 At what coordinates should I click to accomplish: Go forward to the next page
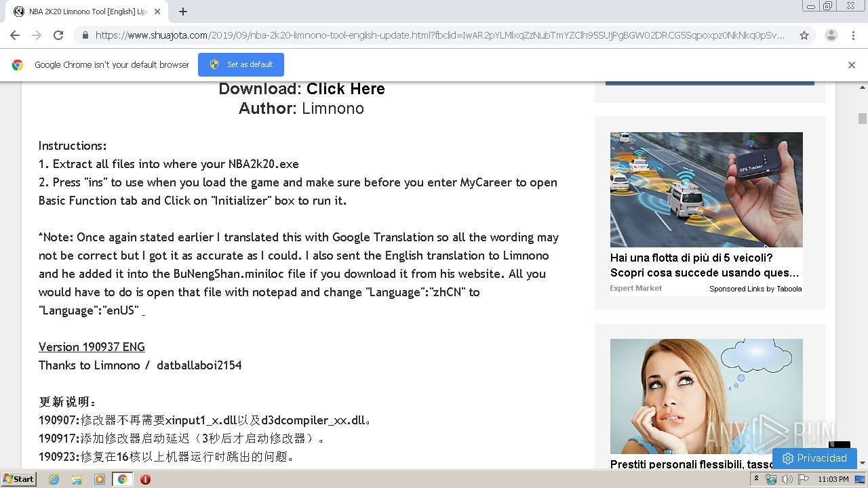point(37,35)
